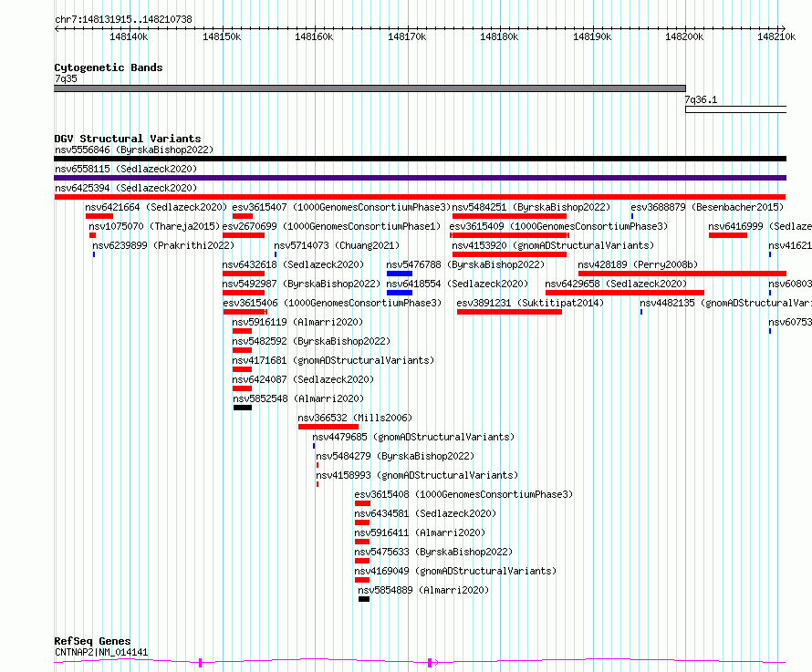Click nsv5482592 (ByrskaBishop2022) label
812x672 pixels.
[311, 341]
